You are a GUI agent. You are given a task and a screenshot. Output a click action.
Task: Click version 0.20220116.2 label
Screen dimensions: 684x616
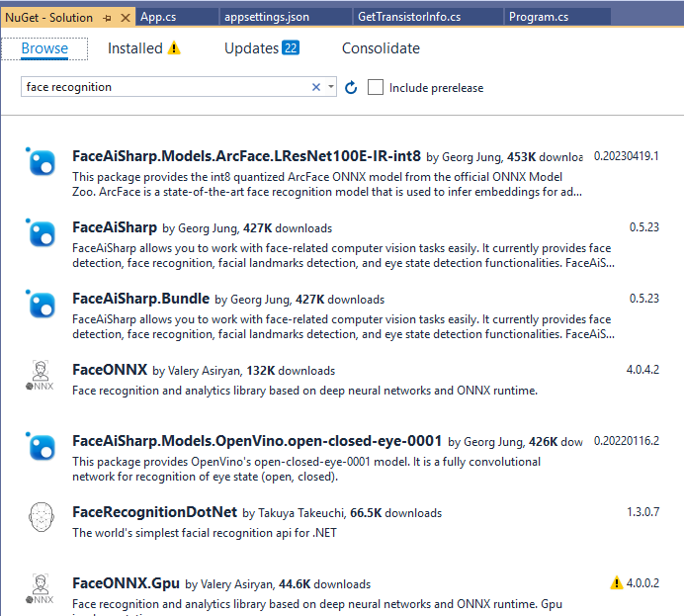tap(626, 441)
